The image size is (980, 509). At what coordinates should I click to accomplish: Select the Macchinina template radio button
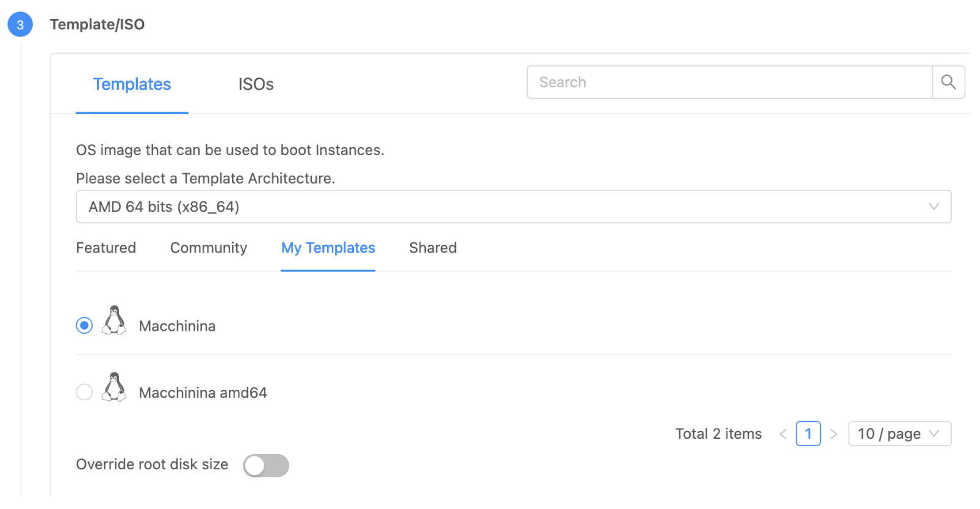(x=84, y=325)
